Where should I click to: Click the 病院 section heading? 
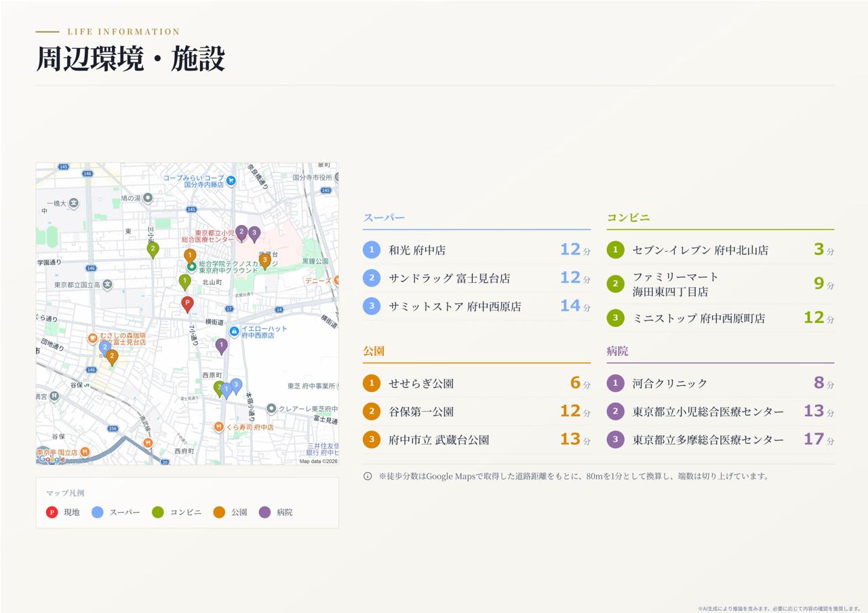617,351
